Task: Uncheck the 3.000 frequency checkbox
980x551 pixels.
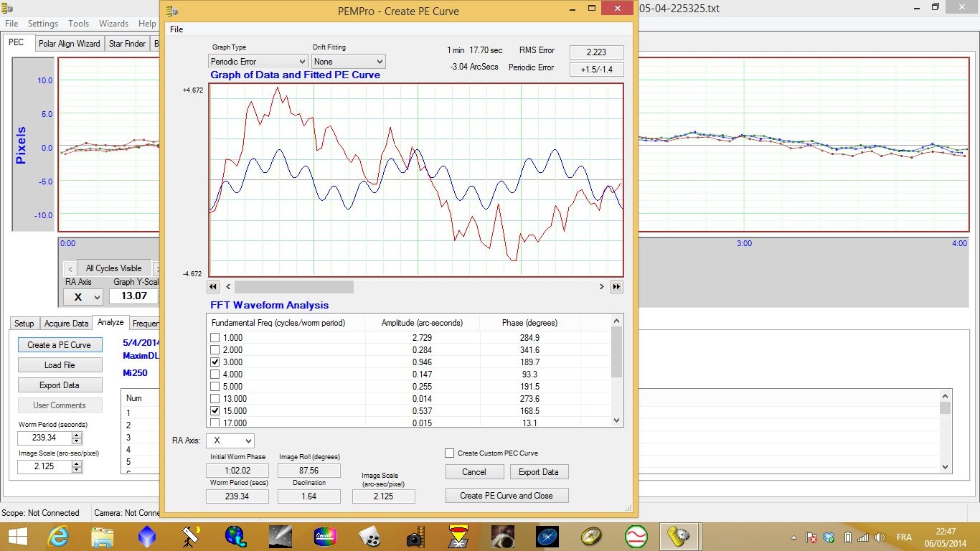Action: 215,362
